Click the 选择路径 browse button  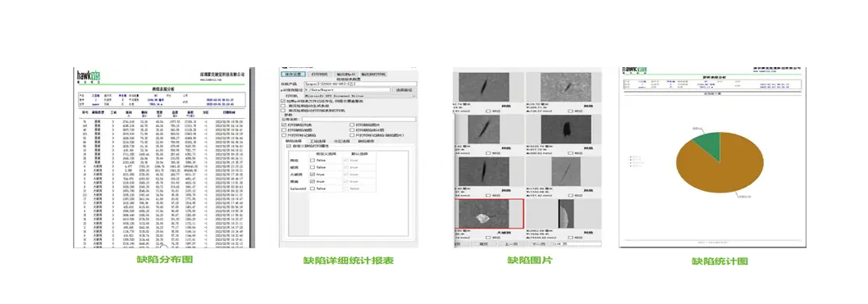point(404,90)
